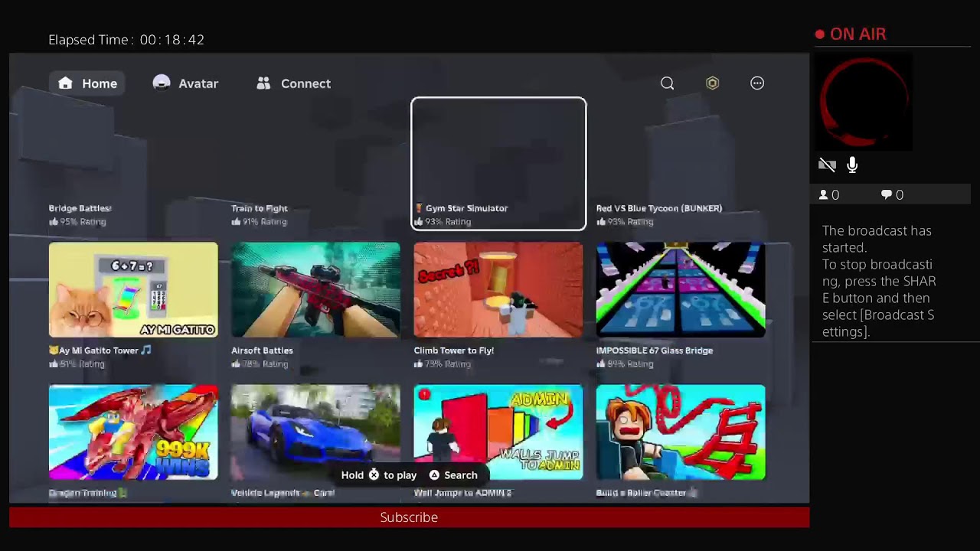
Task: Select the Airsoft Battles gun thumbnail
Action: coord(315,290)
